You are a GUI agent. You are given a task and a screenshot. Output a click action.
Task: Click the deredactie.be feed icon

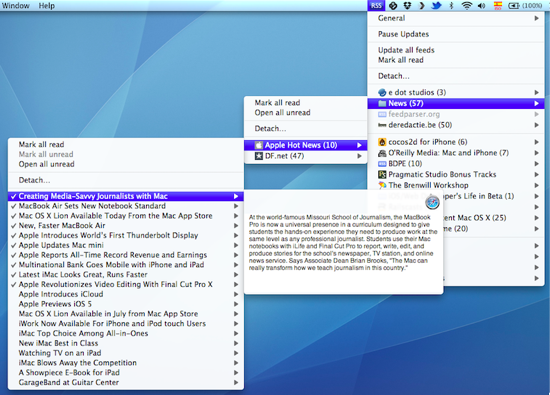point(382,125)
